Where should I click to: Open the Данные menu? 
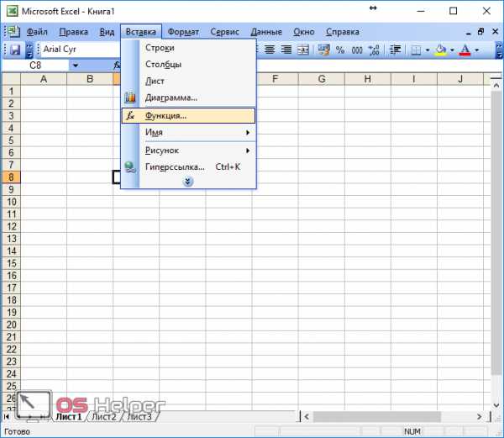266,32
